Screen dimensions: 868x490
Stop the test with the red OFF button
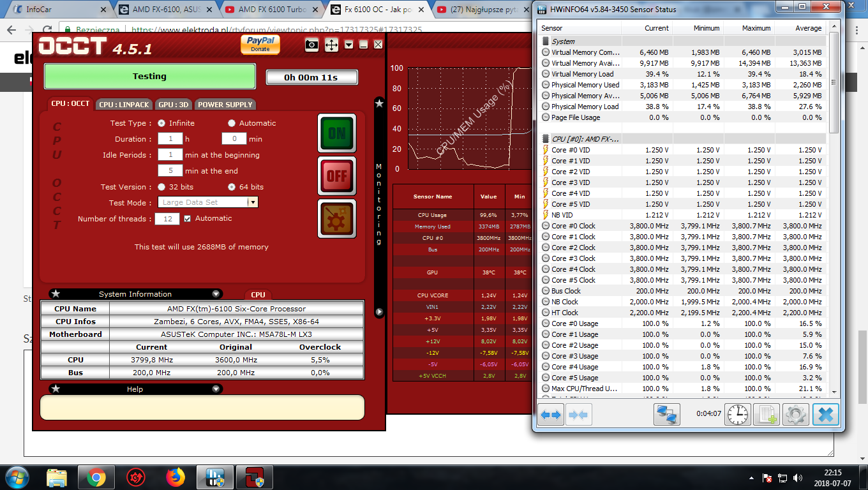336,175
